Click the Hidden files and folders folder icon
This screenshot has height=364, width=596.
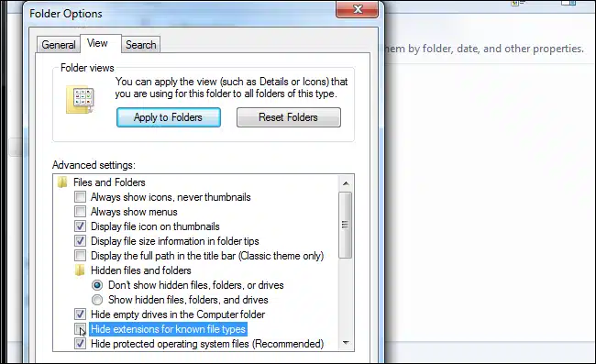[x=80, y=270]
